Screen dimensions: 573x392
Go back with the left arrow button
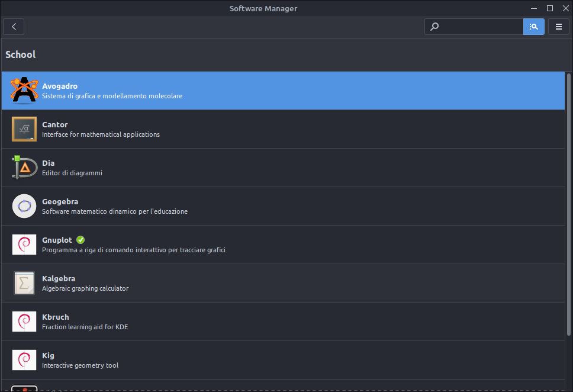click(x=14, y=27)
